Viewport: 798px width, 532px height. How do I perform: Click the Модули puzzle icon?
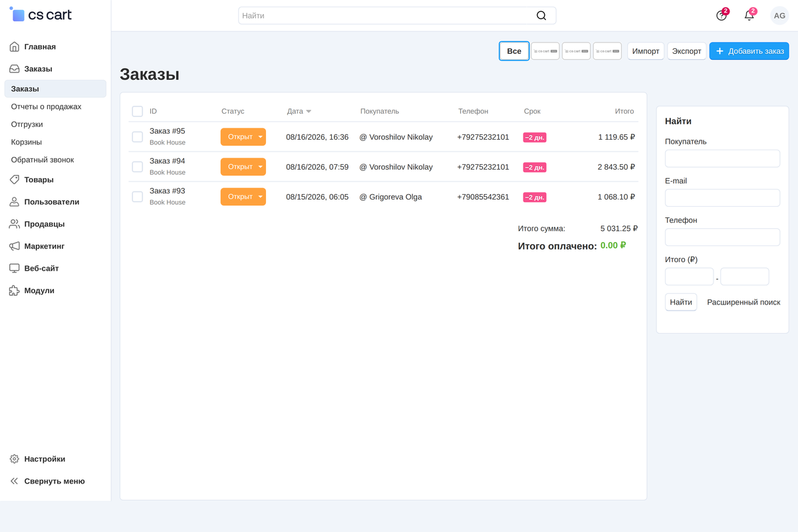14,291
